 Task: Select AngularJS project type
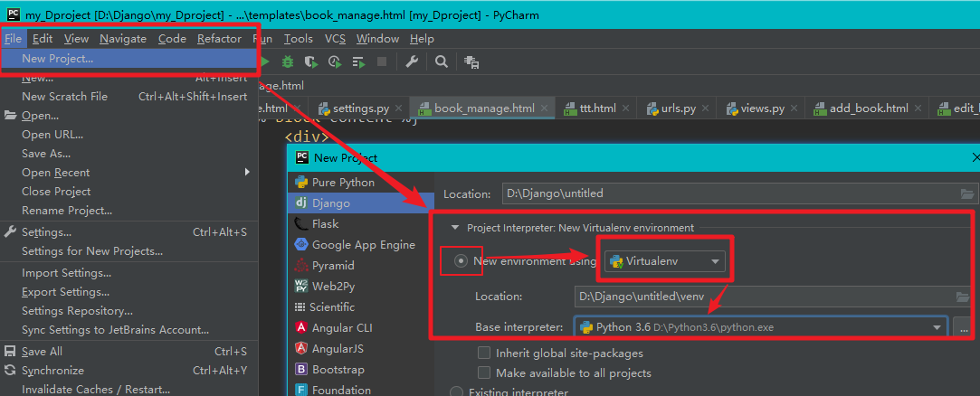pyautogui.click(x=338, y=348)
